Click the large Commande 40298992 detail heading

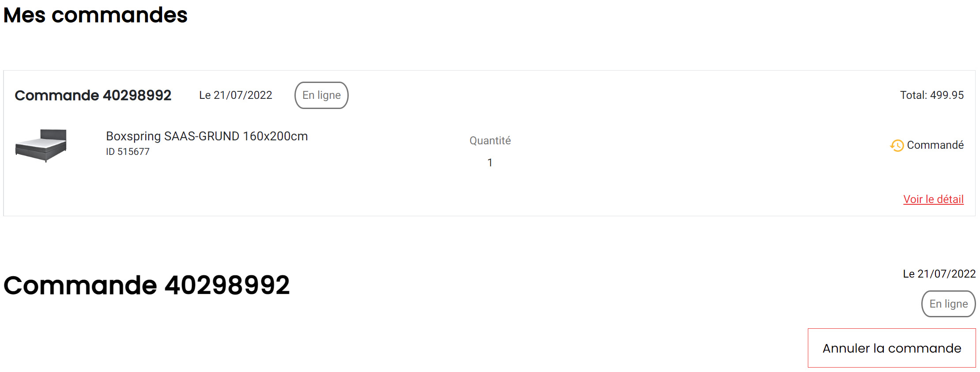[x=147, y=285]
